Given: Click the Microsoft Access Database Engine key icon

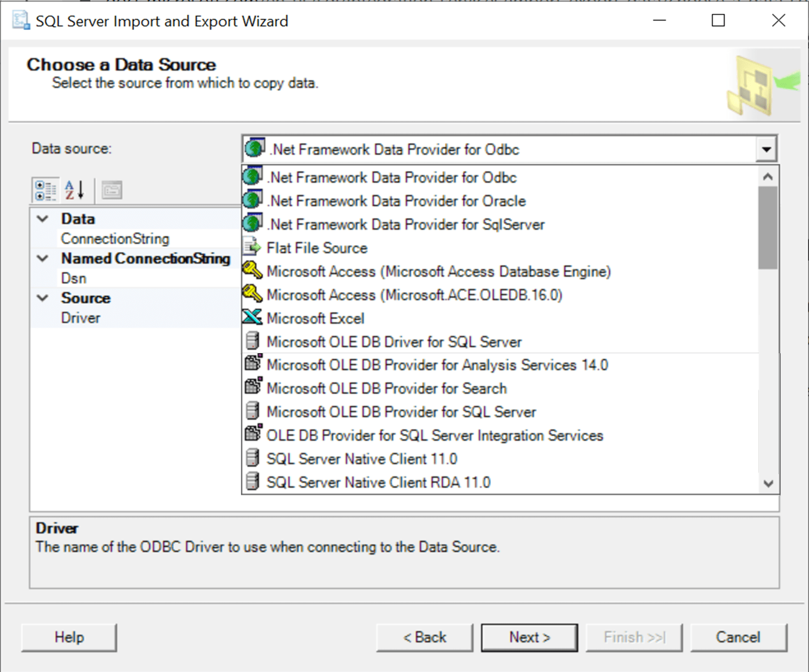Looking at the screenshot, I should pos(252,271).
